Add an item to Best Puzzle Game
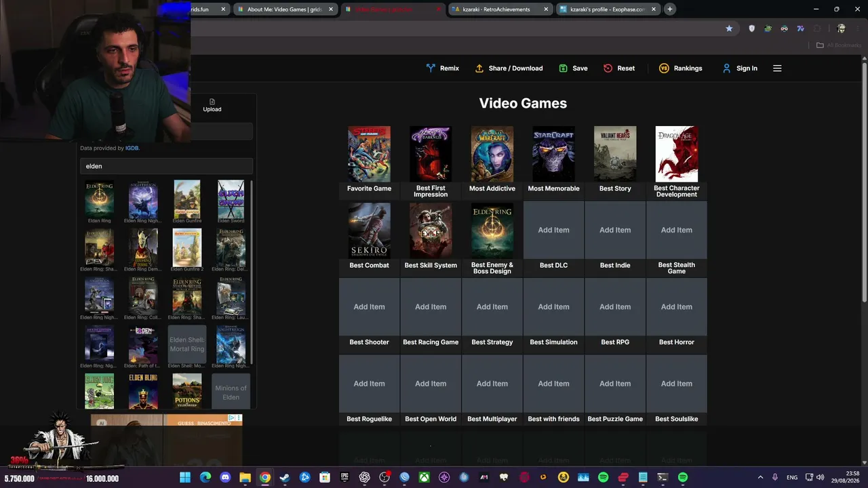Image resolution: width=868 pixels, height=488 pixels. [x=615, y=384]
